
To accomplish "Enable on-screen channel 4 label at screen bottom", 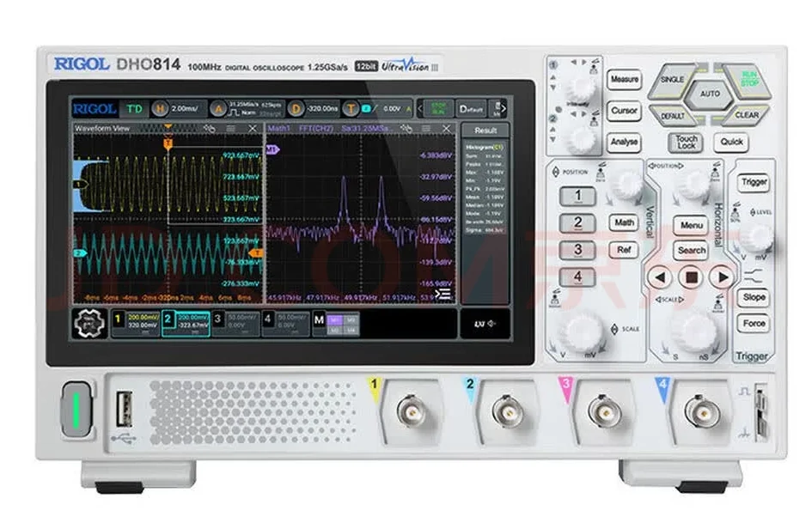I will [x=285, y=323].
